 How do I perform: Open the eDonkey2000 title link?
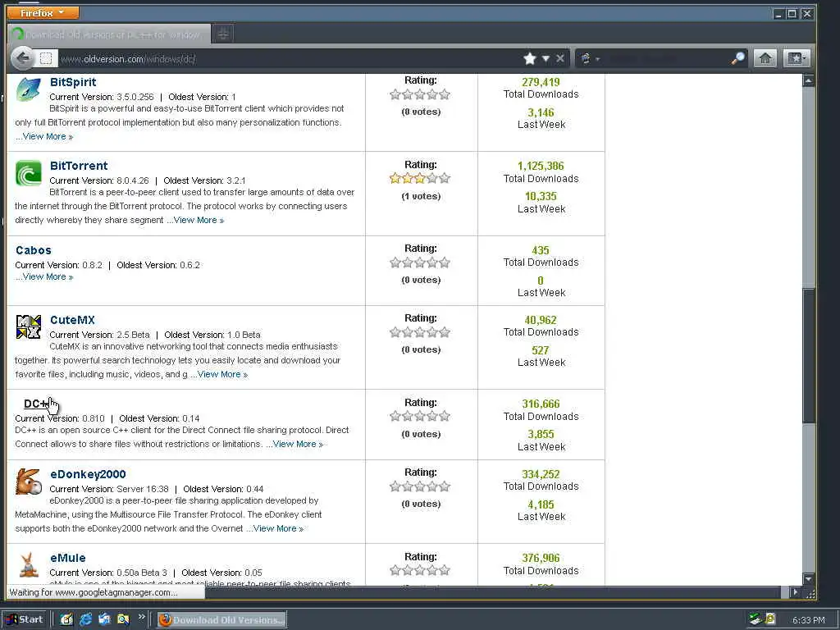point(88,474)
